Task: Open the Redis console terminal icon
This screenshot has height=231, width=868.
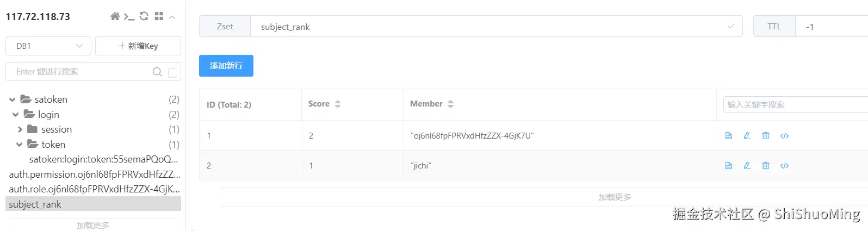Action: (x=129, y=16)
